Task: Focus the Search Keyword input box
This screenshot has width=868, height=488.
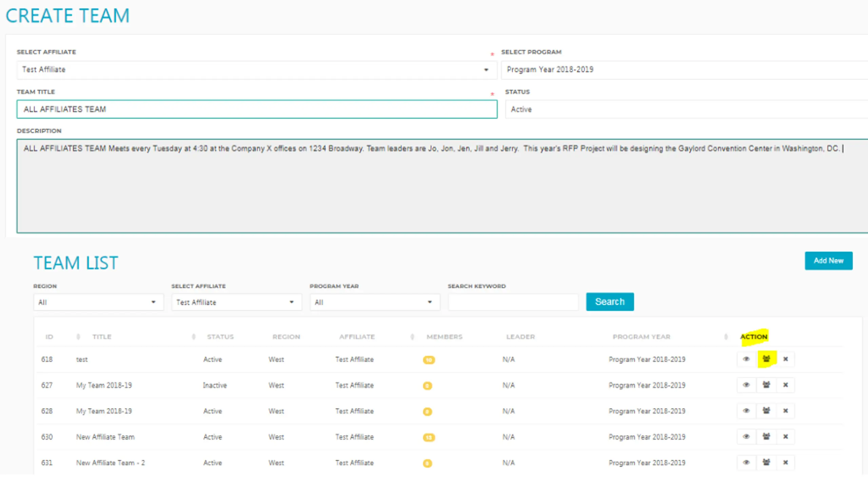Action: 513,302
